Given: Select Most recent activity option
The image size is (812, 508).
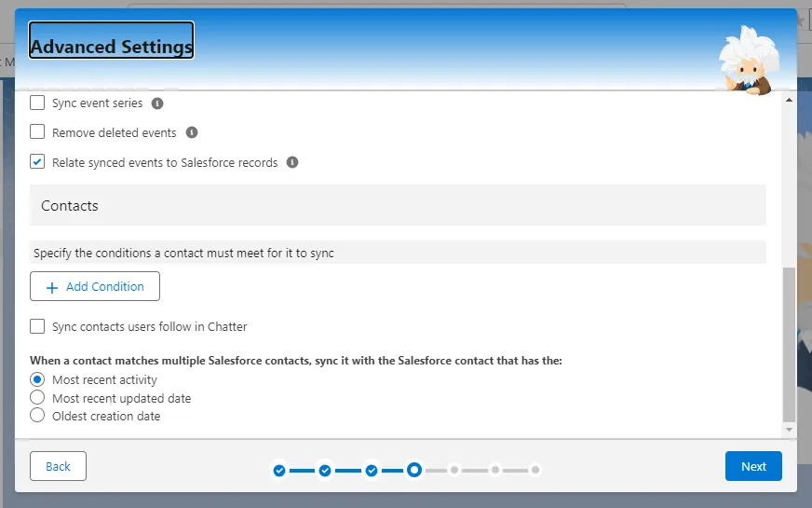Looking at the screenshot, I should pos(37,379).
